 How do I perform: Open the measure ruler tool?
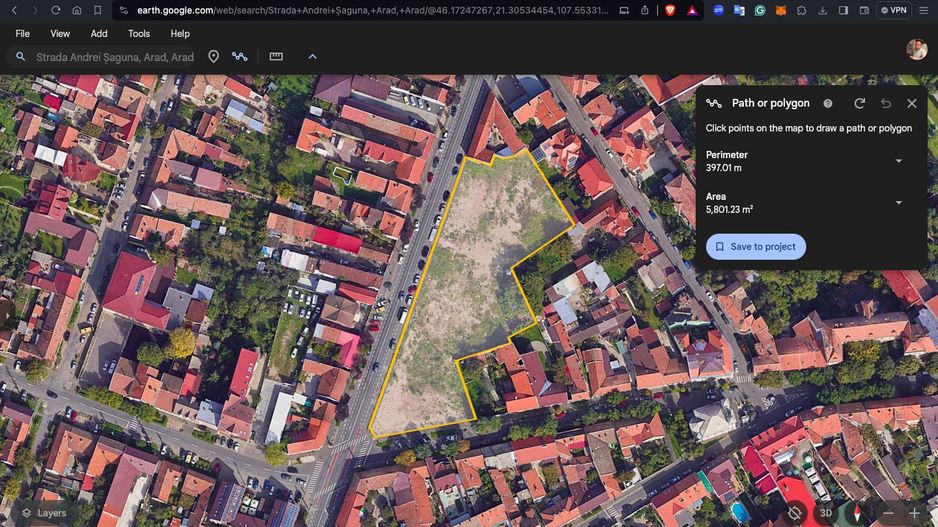(x=276, y=57)
